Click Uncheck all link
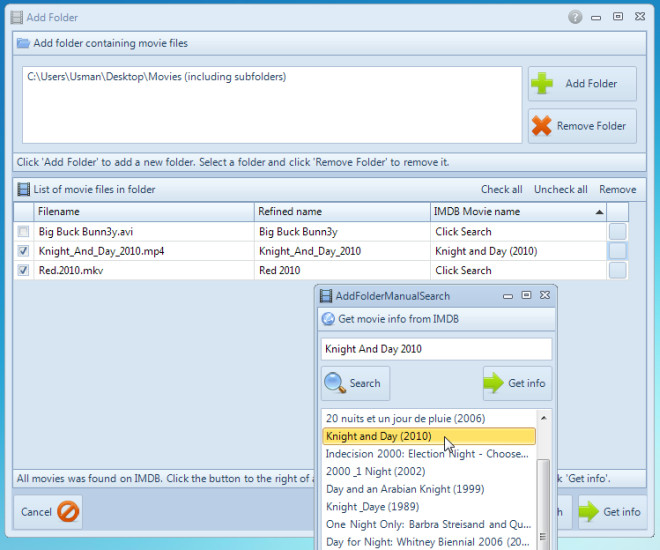 click(561, 189)
